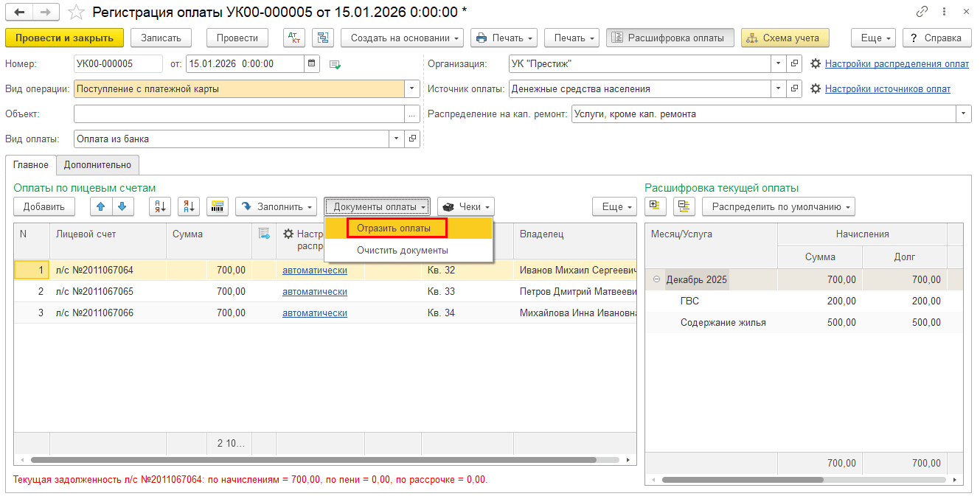The image size is (980, 499).
Task: Sort the list ascending (А→Я)
Action: click(160, 207)
